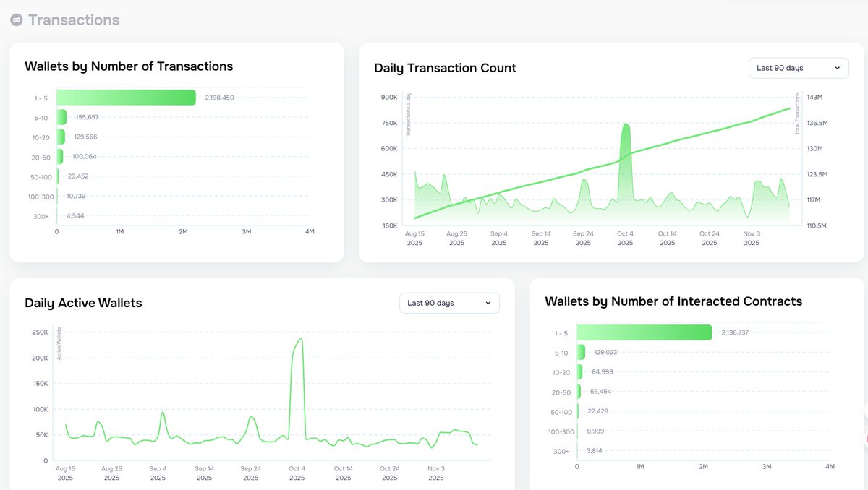The width and height of the screenshot is (868, 490).
Task: Click the Daily Active Wallets chart title
Action: click(x=83, y=303)
